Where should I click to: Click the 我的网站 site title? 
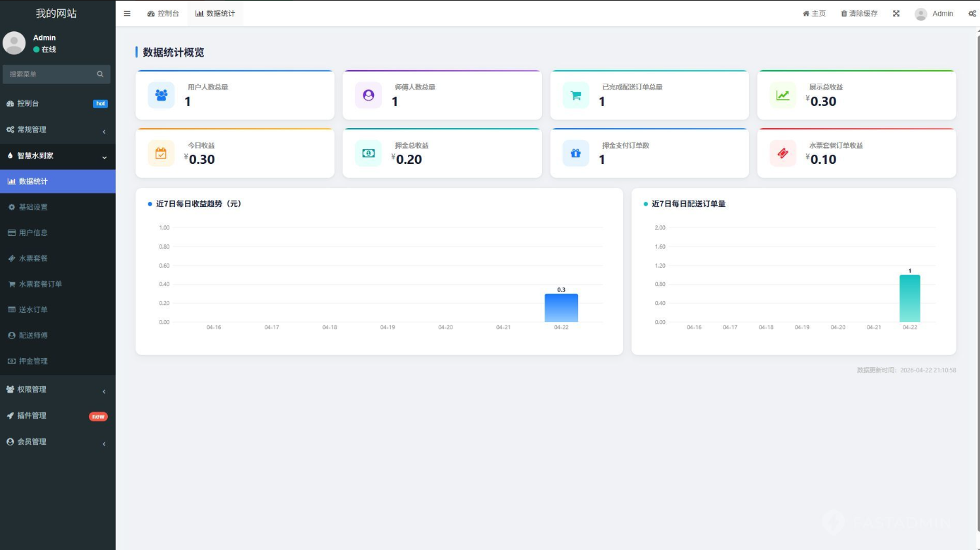tap(56, 13)
